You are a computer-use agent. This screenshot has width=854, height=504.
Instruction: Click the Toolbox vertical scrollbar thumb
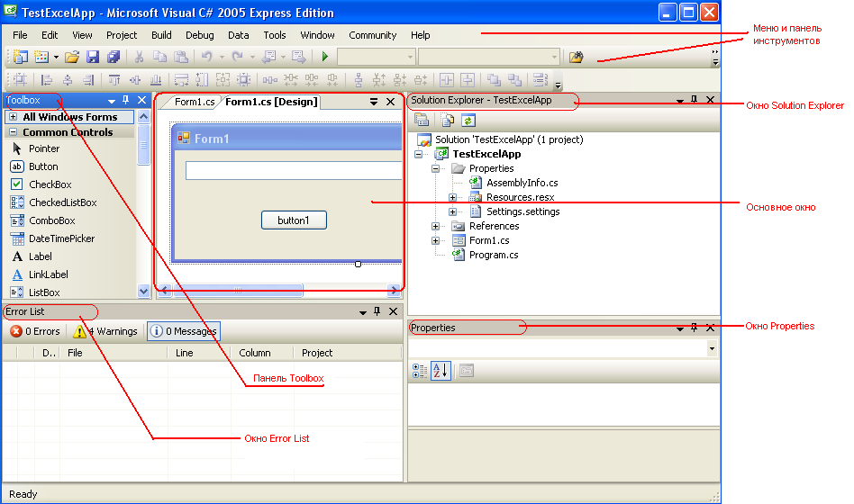144,145
